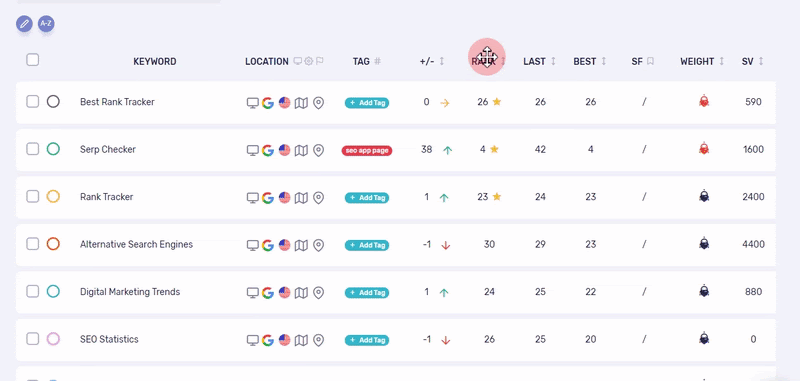Click the location pin icon in the Rank Tracker row

(x=318, y=198)
